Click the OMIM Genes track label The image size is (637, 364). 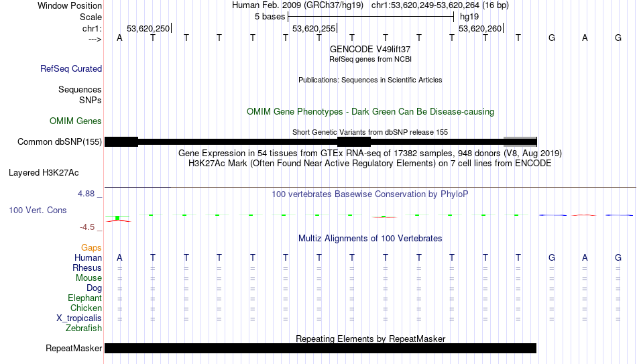click(x=76, y=121)
